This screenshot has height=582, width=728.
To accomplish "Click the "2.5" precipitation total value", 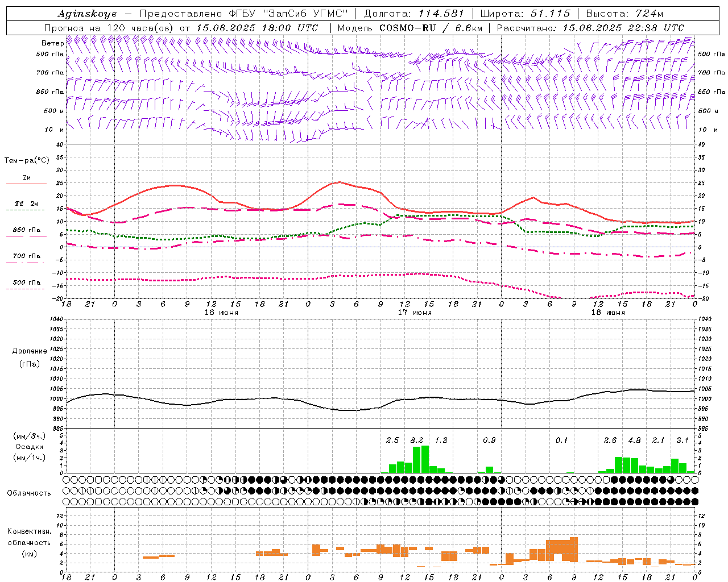I will click(392, 440).
